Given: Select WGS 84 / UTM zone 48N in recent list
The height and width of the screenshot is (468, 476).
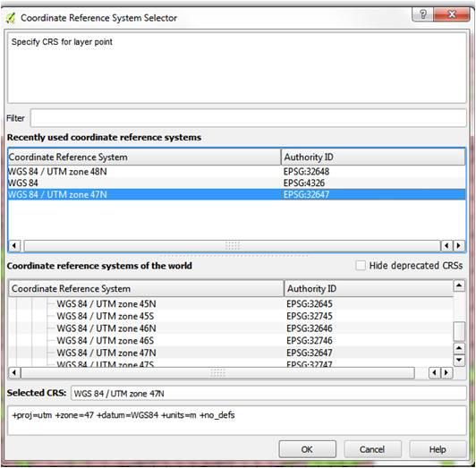Looking at the screenshot, I should point(236,172).
